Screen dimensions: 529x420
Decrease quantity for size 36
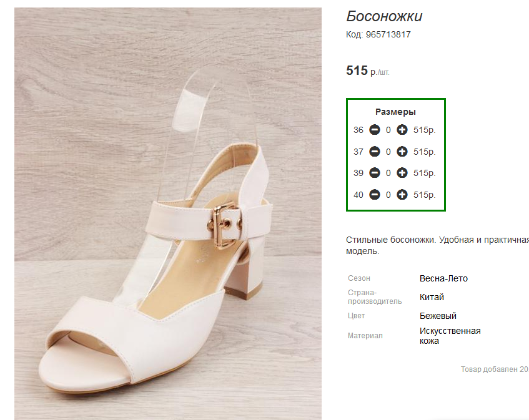coord(375,130)
